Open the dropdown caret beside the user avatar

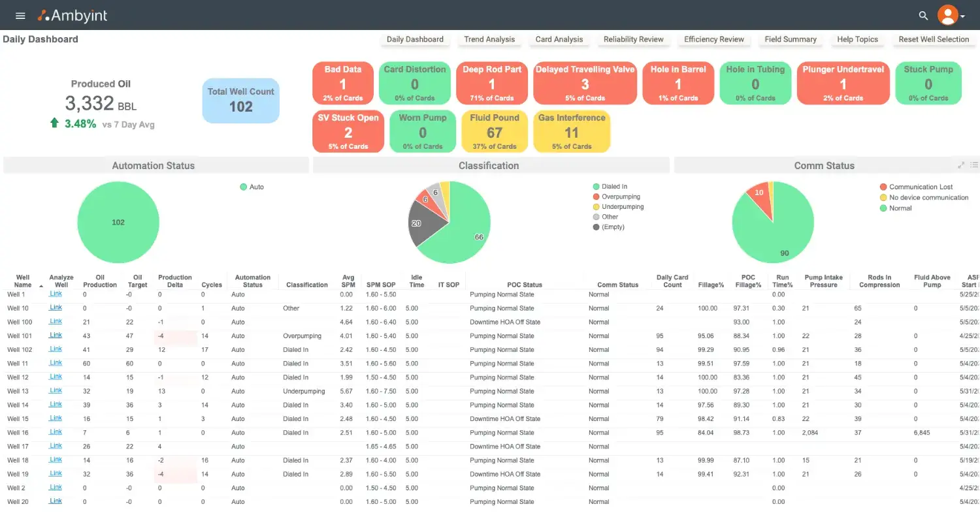pyautogui.click(x=962, y=16)
